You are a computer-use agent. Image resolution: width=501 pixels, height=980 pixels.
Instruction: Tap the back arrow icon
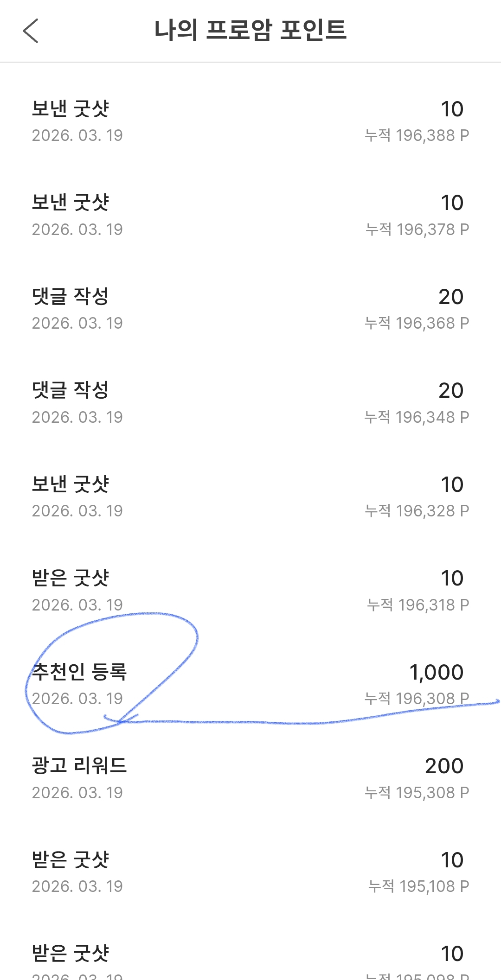(31, 31)
